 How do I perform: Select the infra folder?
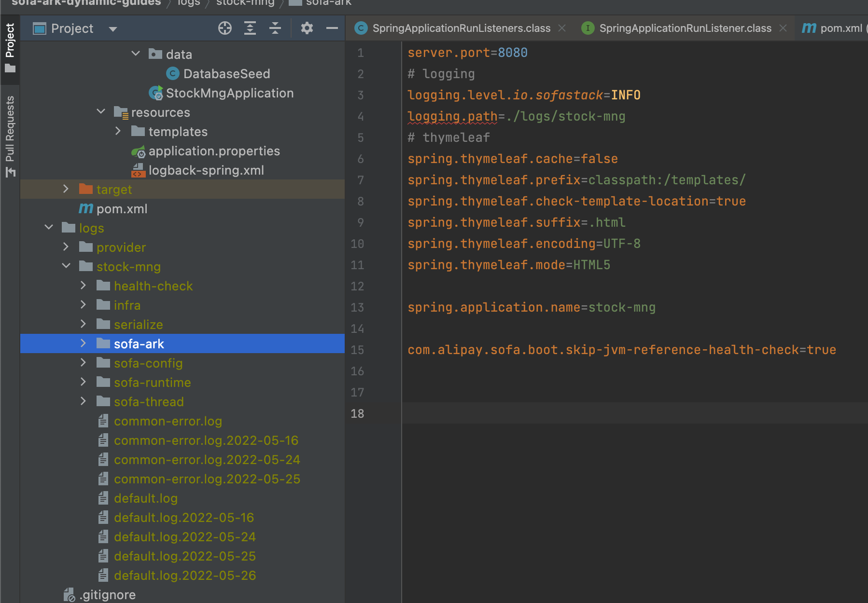click(127, 305)
